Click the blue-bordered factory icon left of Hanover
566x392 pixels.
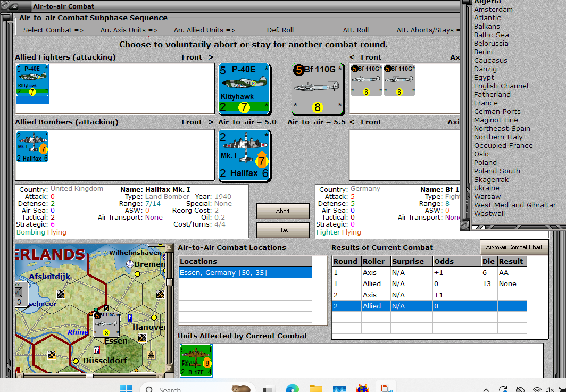coord(130,319)
